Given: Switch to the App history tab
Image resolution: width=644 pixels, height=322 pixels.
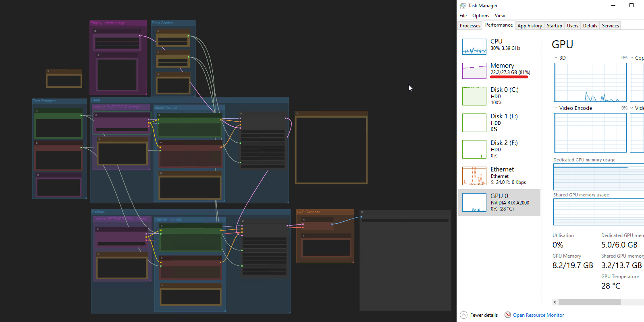Looking at the screenshot, I should 530,26.
